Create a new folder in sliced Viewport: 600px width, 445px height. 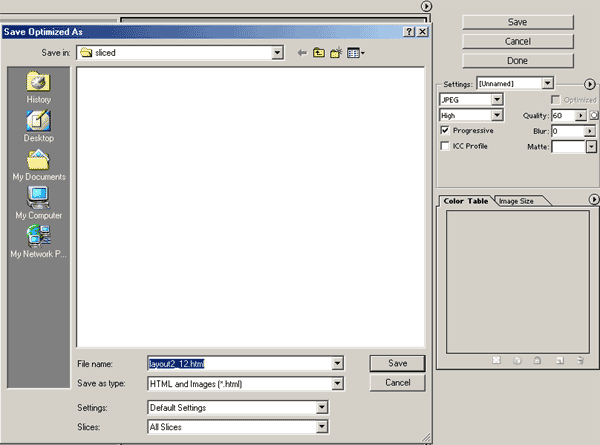pyautogui.click(x=337, y=52)
